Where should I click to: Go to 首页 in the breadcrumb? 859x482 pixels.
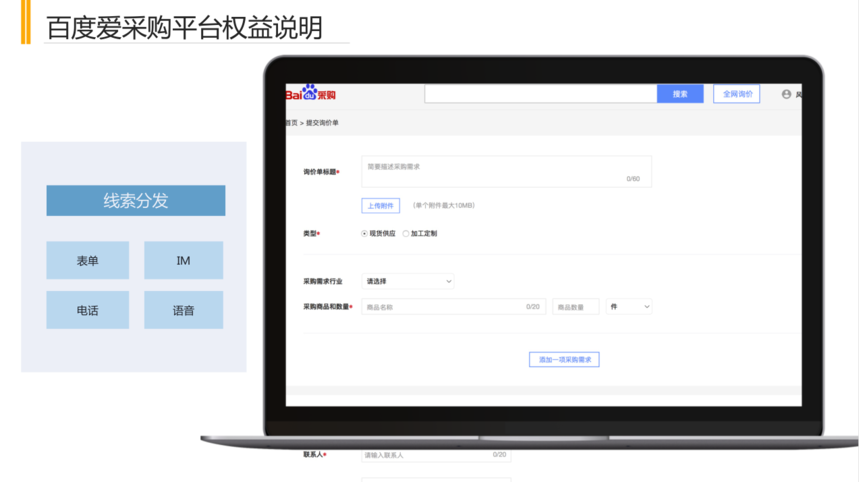coord(291,123)
